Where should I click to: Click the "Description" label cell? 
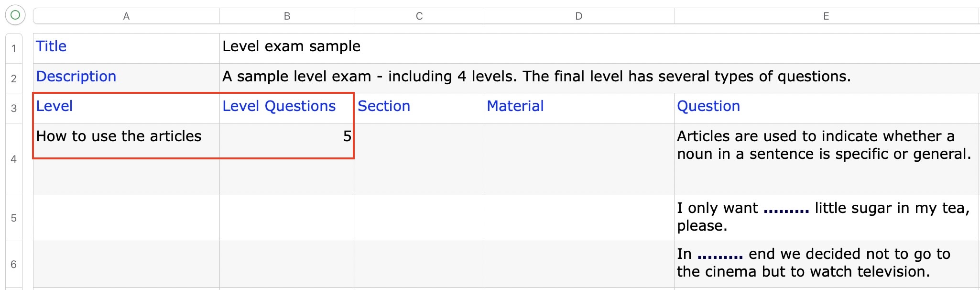coord(126,77)
